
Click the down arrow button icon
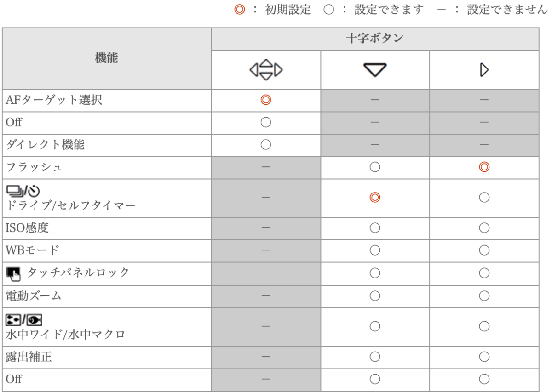(375, 70)
